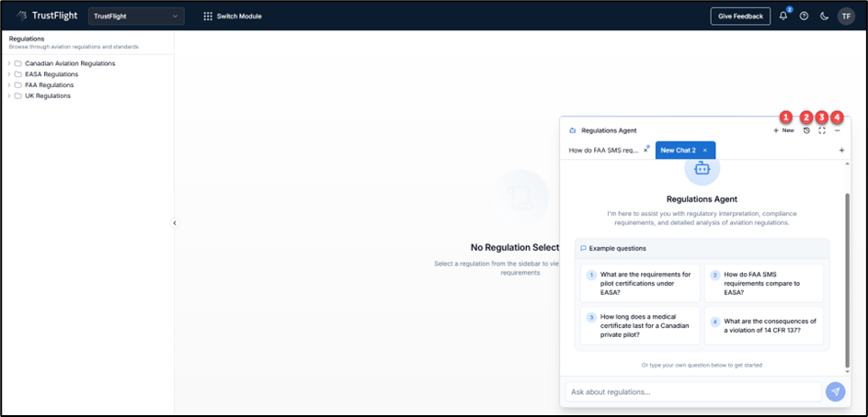
Task: Open the chat history clock icon
Action: coord(806,130)
